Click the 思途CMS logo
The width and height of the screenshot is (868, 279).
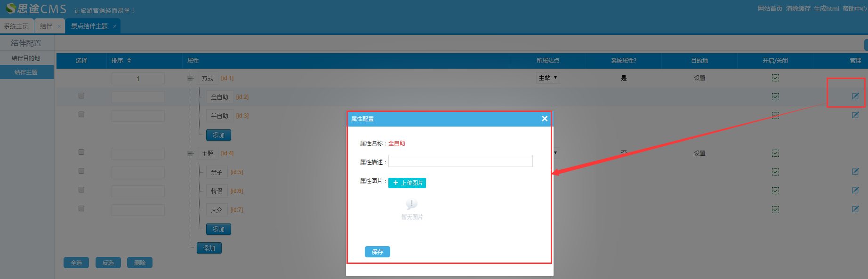(x=36, y=9)
